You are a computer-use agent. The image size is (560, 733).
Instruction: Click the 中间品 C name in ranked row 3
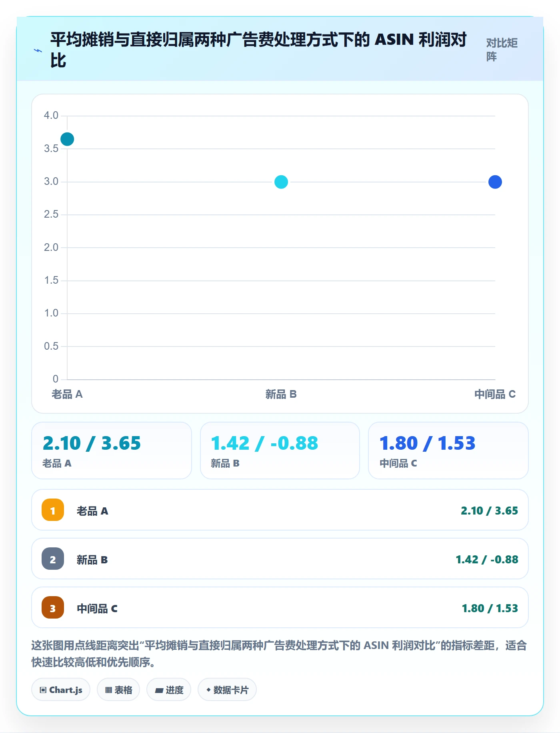[97, 609]
